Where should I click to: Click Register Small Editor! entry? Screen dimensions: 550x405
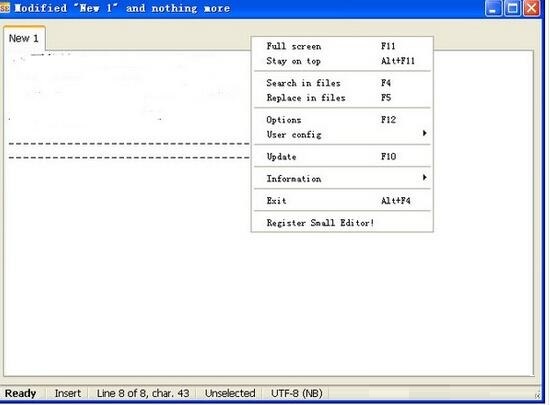coord(342,223)
